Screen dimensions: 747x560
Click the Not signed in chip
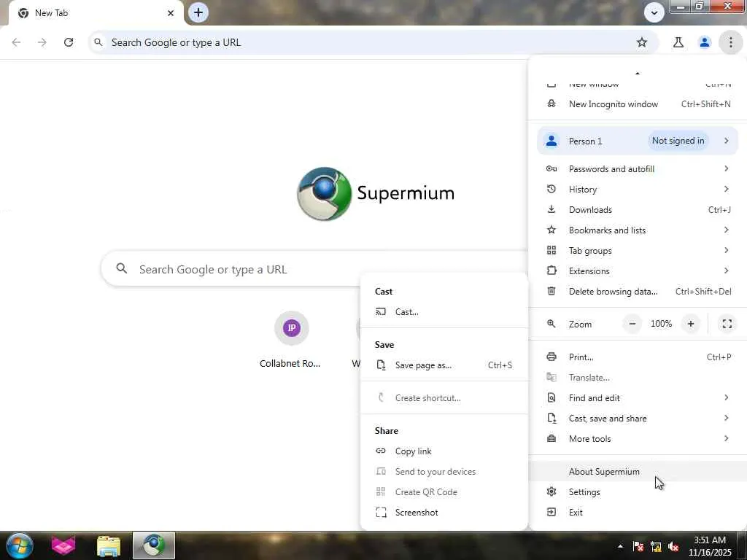point(678,141)
